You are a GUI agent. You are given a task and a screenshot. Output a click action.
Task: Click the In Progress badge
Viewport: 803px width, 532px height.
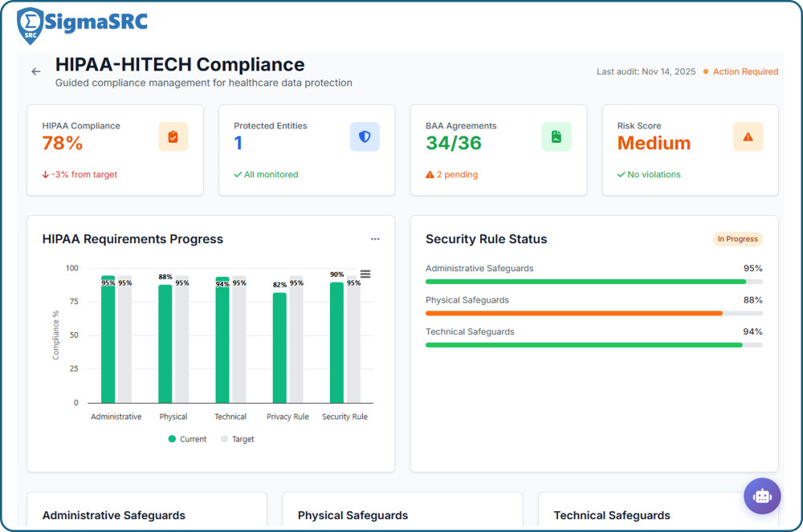(x=737, y=239)
